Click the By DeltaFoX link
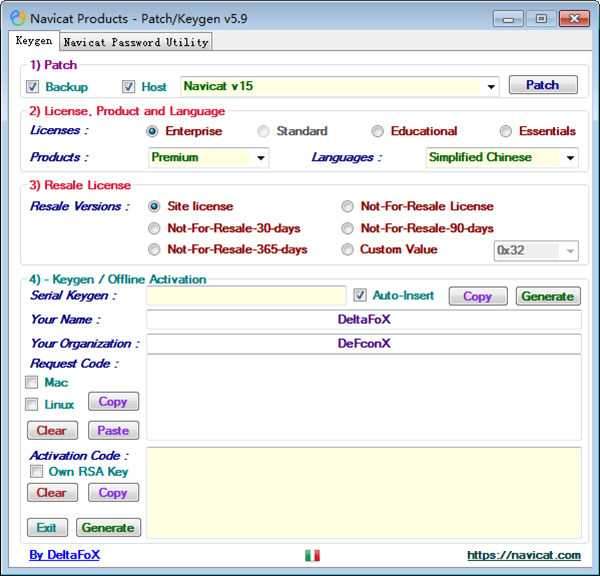This screenshot has width=600, height=576. pos(65,555)
